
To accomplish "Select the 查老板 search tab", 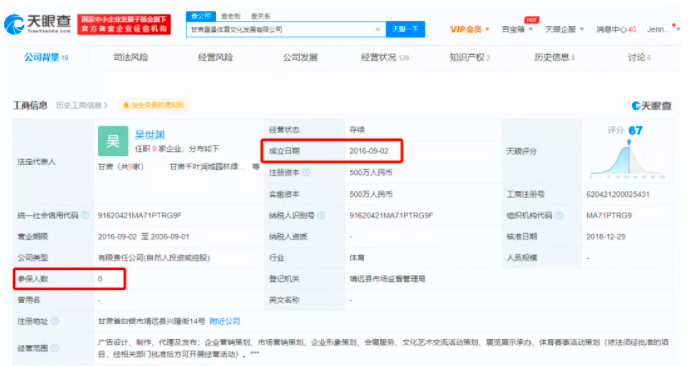I will pyautogui.click(x=231, y=16).
